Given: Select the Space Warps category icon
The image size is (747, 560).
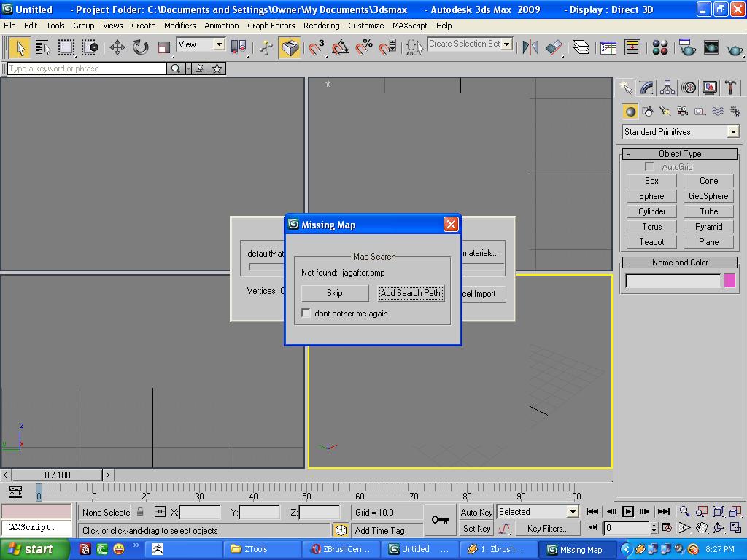Looking at the screenshot, I should [x=718, y=112].
